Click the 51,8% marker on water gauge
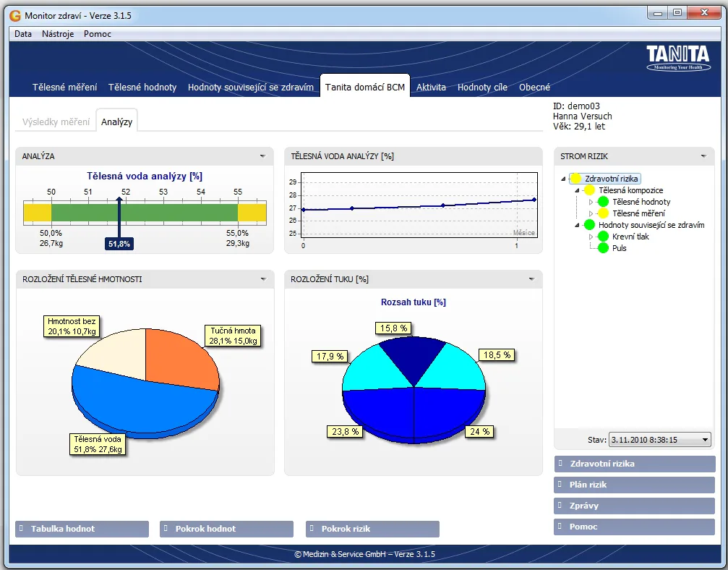The image size is (728, 570). 119,244
